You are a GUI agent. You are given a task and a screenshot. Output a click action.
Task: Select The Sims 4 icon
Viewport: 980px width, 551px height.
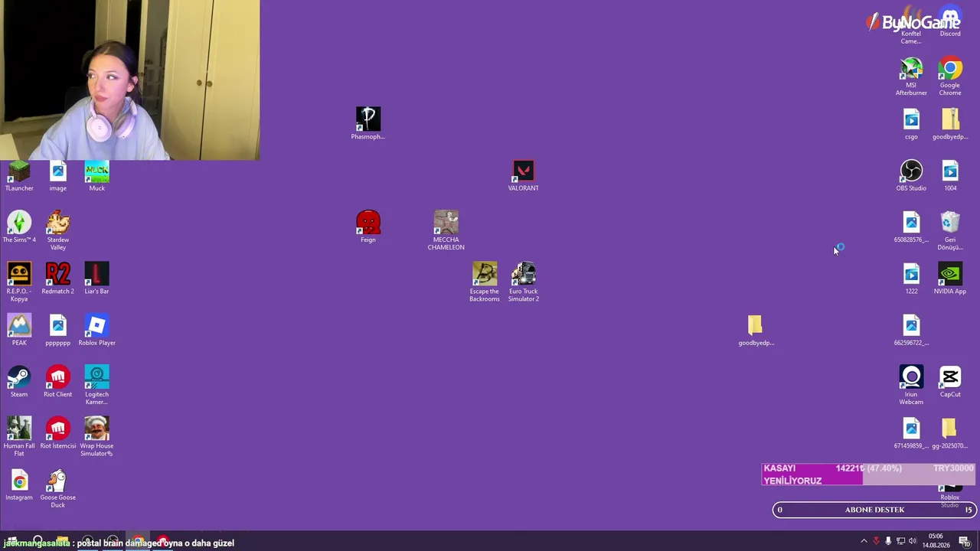tap(19, 223)
